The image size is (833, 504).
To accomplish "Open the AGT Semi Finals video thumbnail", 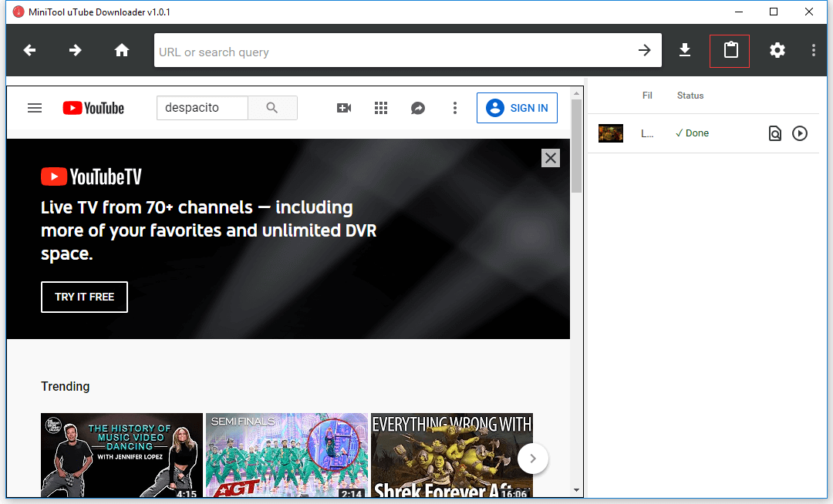I will (x=287, y=455).
